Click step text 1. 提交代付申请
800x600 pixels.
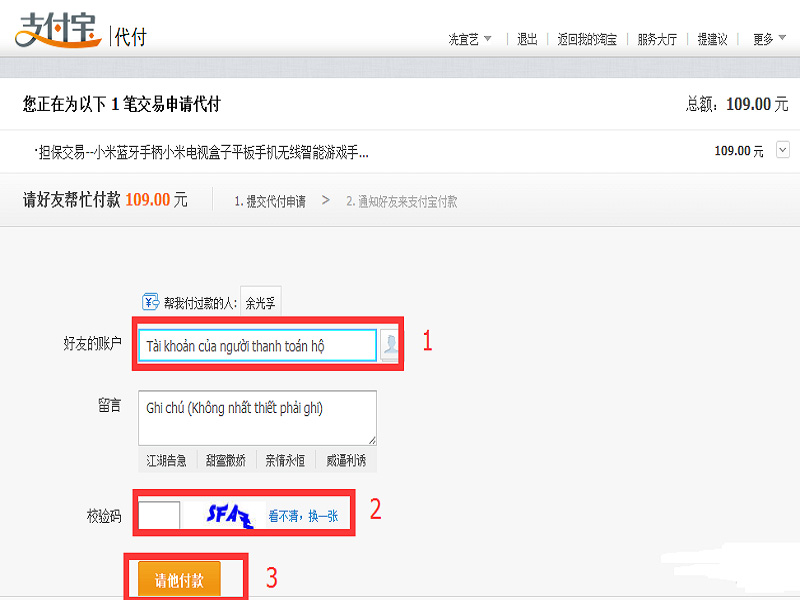(270, 202)
